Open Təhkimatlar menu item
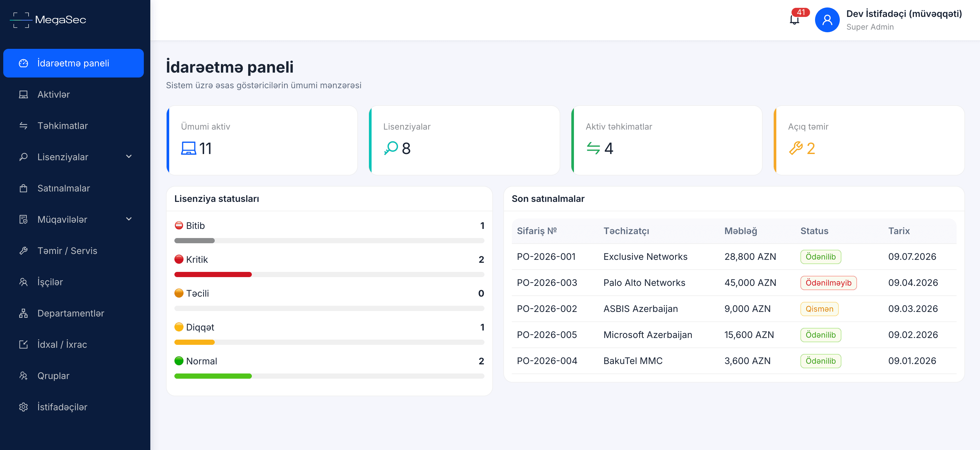This screenshot has width=980, height=450. (x=74, y=126)
